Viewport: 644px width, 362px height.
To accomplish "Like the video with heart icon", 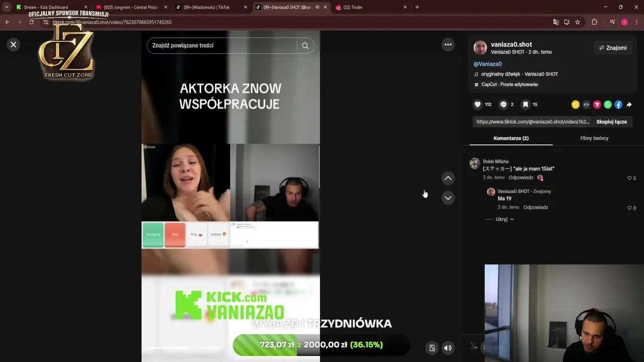I will pyautogui.click(x=477, y=105).
